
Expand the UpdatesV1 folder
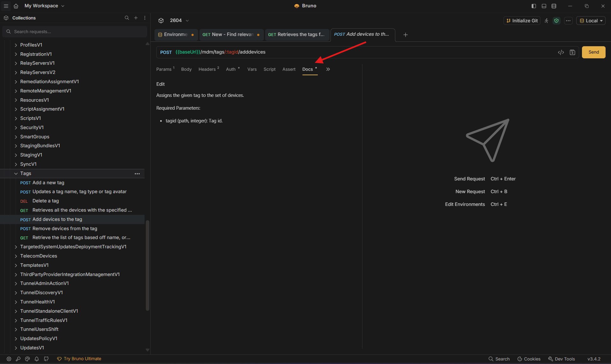(16, 348)
